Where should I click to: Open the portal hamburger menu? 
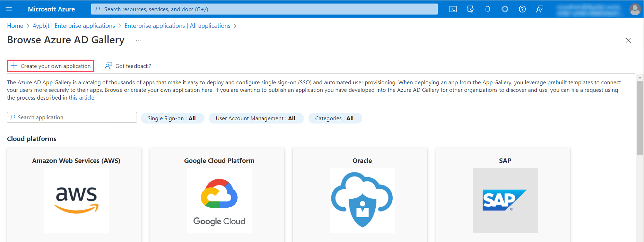pyautogui.click(x=9, y=9)
